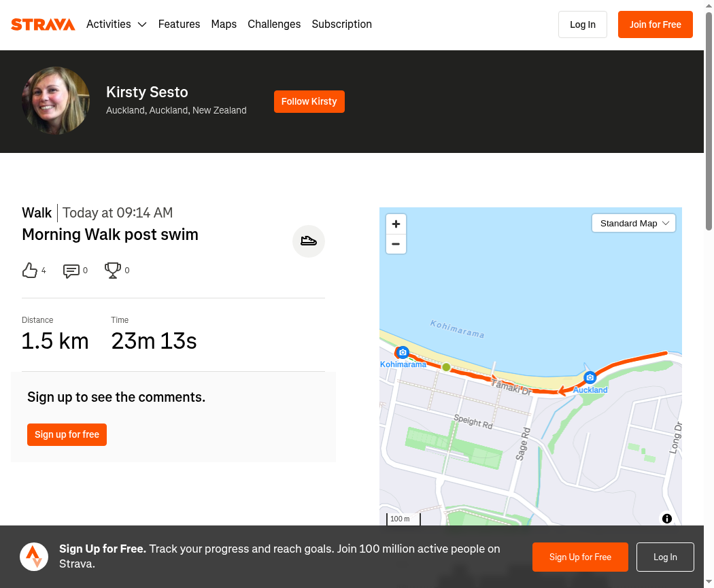Show the map attribution info icon

click(666, 519)
